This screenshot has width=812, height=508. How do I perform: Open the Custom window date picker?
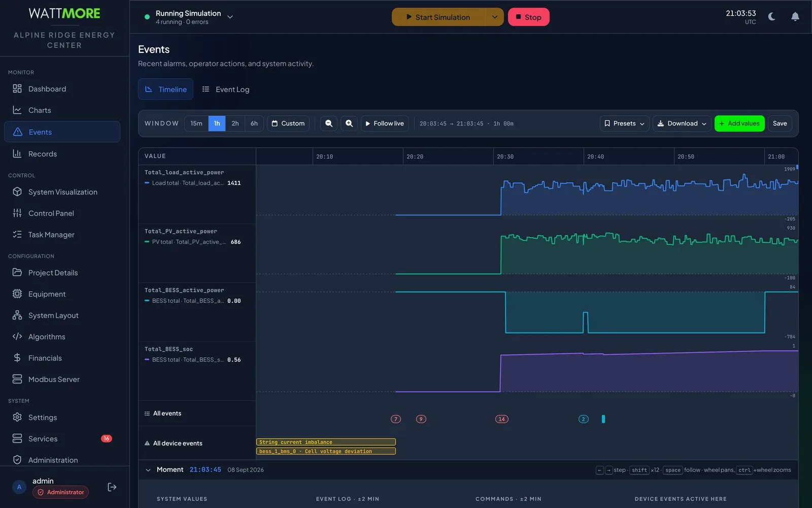point(288,123)
